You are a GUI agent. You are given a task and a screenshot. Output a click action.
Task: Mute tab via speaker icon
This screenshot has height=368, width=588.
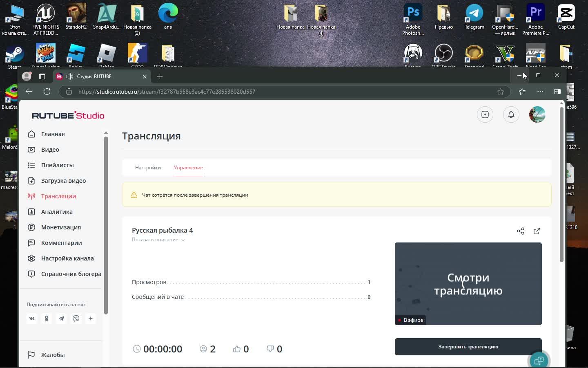click(x=70, y=76)
